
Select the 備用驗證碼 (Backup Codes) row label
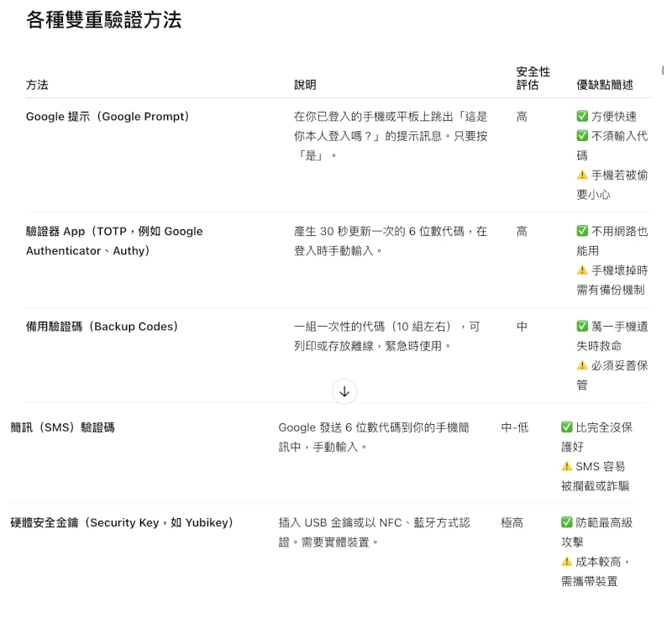(x=102, y=327)
